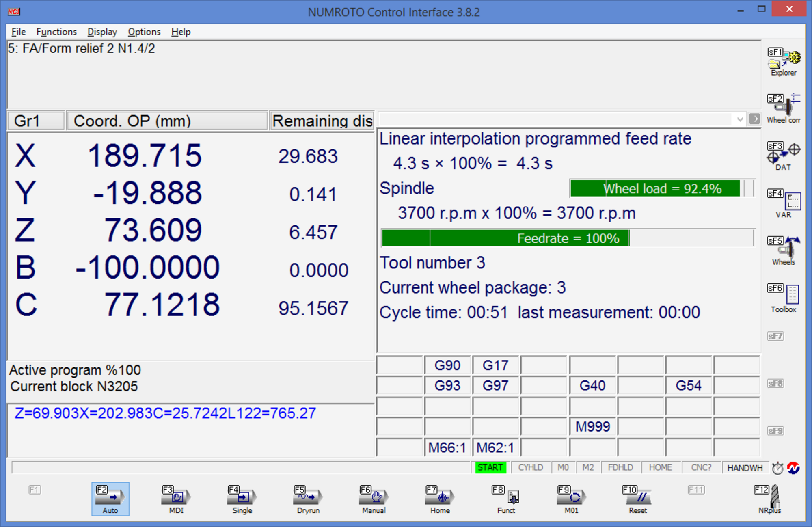Click the G40 cell
Screen dimensions: 812x527
click(x=592, y=385)
